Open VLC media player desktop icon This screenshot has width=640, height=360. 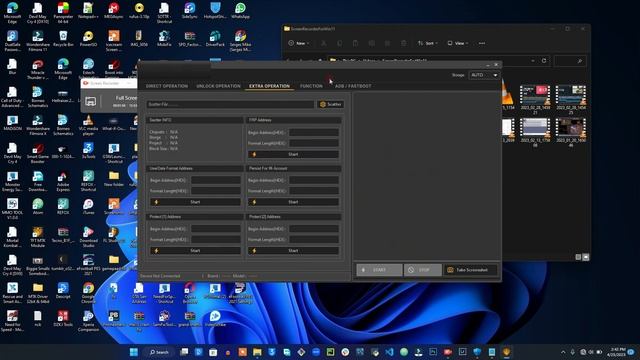[88, 125]
